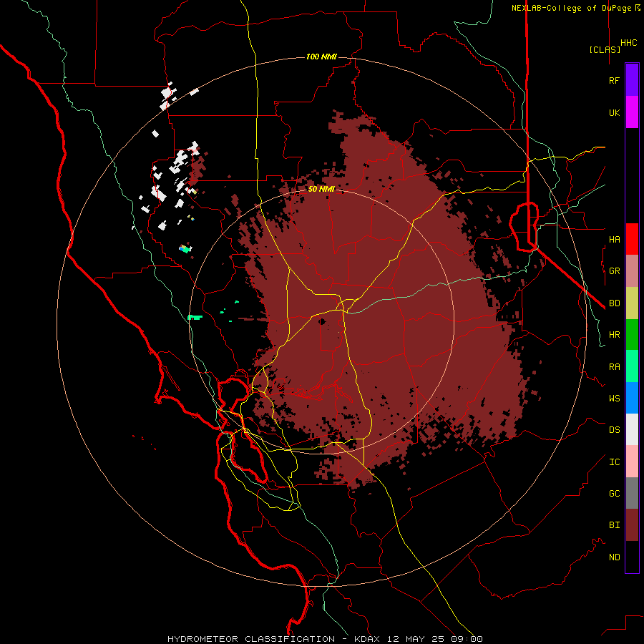This screenshot has width=644, height=644.
Task: Pick the RA mint green legend swatch
Action: (632, 366)
